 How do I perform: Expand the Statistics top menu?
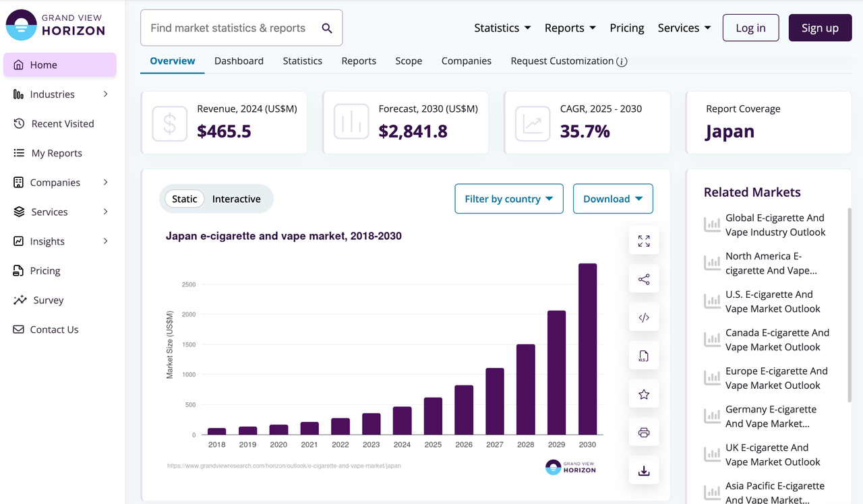tap(502, 28)
